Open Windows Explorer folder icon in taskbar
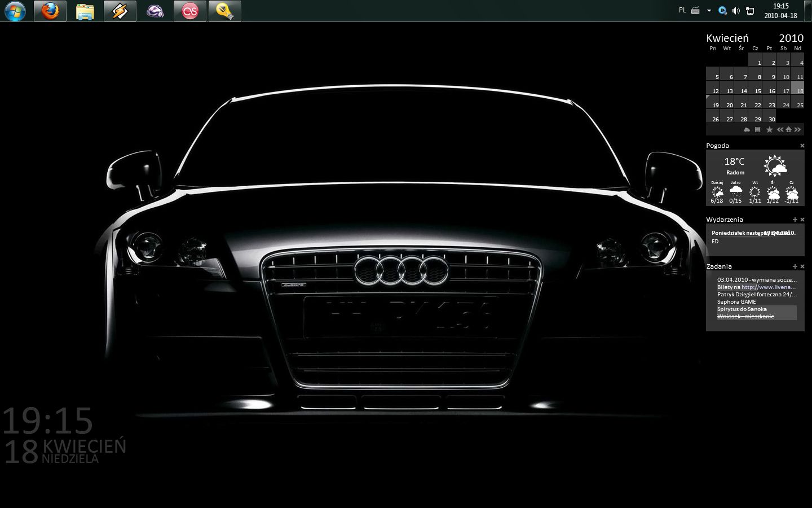 click(85, 11)
